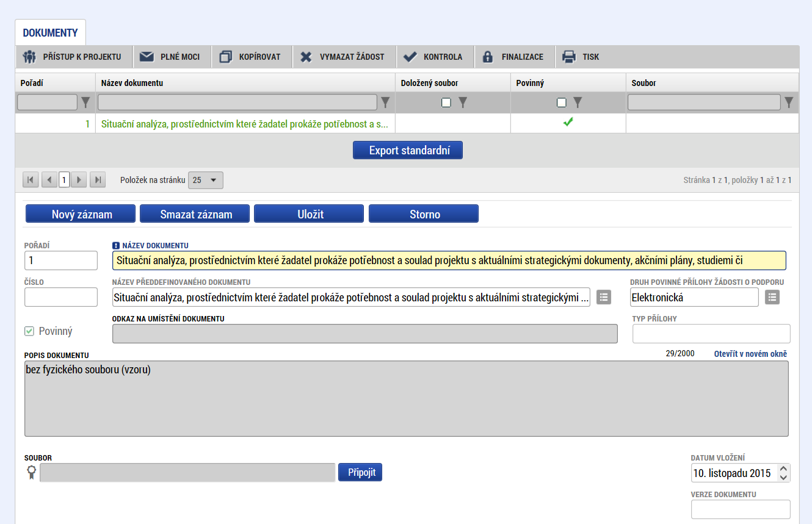
Task: Click Odkaz na umístění dokumentu field
Action: tap(365, 334)
